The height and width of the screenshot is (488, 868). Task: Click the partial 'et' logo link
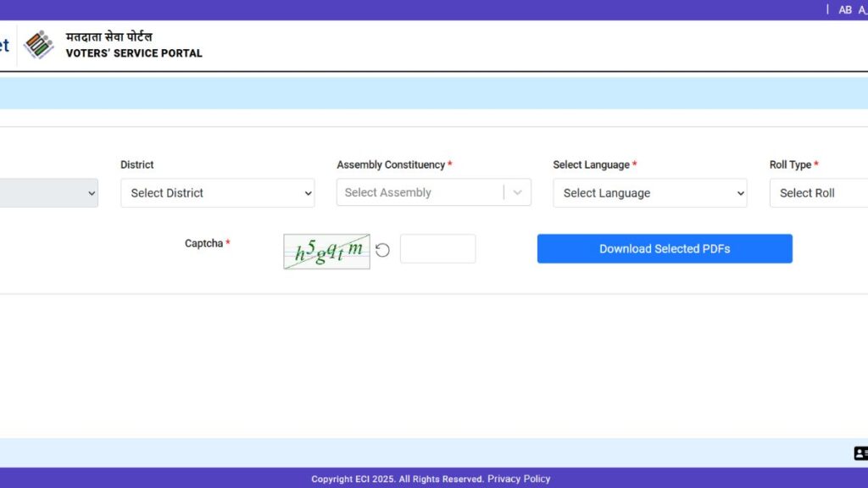(x=5, y=45)
